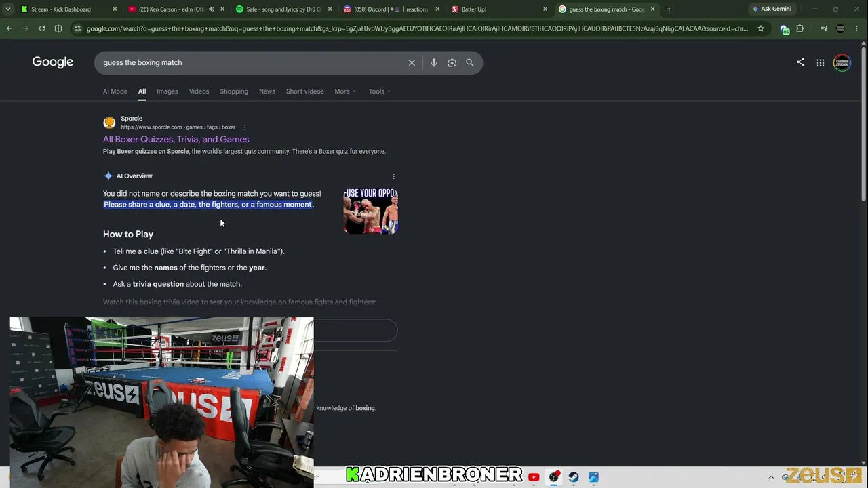Submit search with the magnifier icon
This screenshot has width=868, height=488.
[470, 62]
